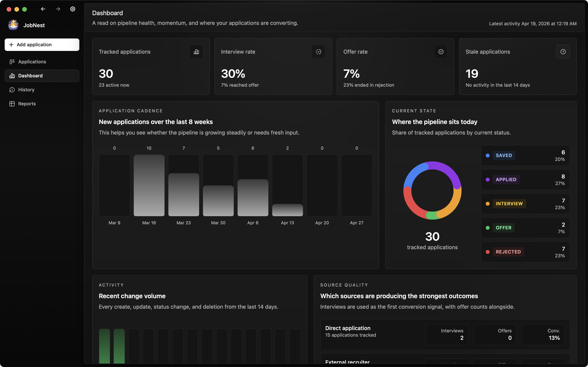Click the History clock icon in sidebar
Viewport: 588px width, 367px height.
[12, 90]
